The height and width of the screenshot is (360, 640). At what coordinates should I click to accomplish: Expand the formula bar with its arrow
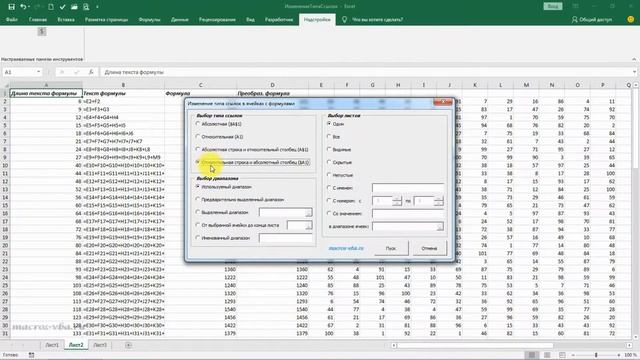tap(634, 72)
